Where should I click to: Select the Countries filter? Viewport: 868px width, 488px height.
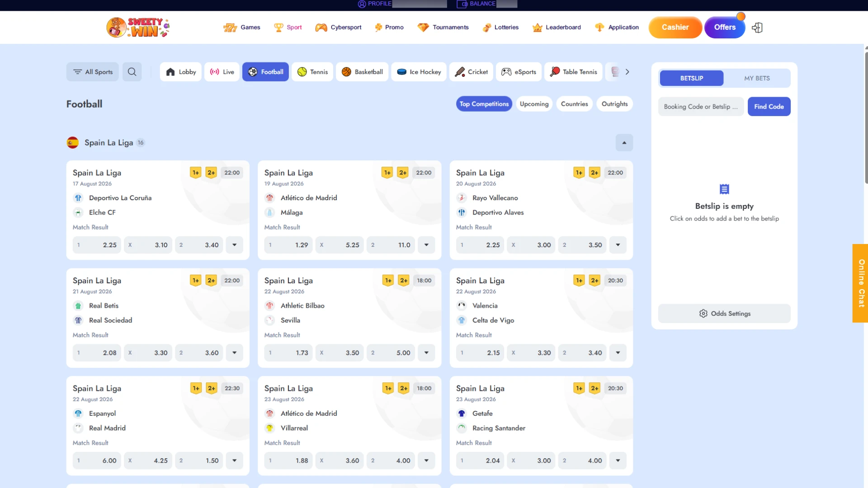574,104
